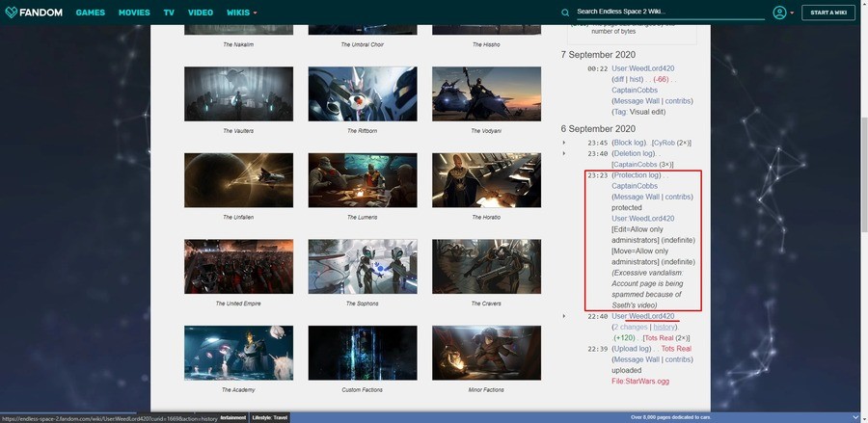
Task: Open CaptainCobbs link in 23:23 entry
Action: pos(635,186)
